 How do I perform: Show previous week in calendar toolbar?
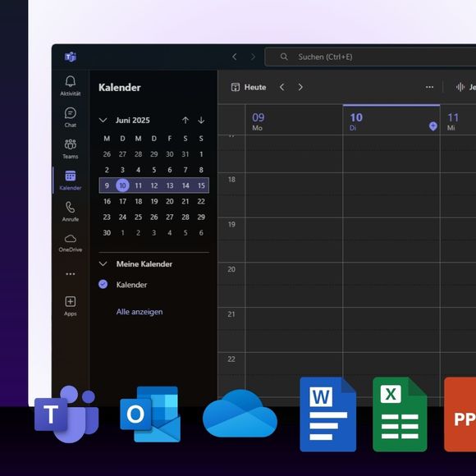(x=282, y=88)
